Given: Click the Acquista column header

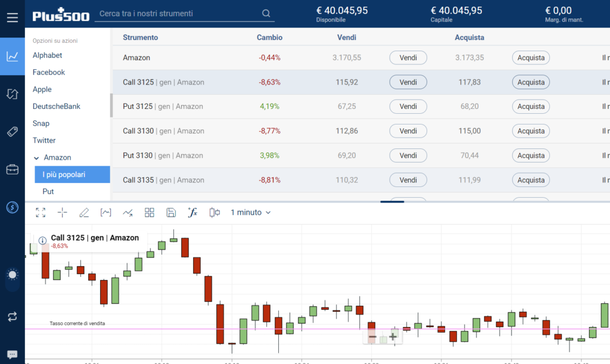Looking at the screenshot, I should tap(469, 38).
